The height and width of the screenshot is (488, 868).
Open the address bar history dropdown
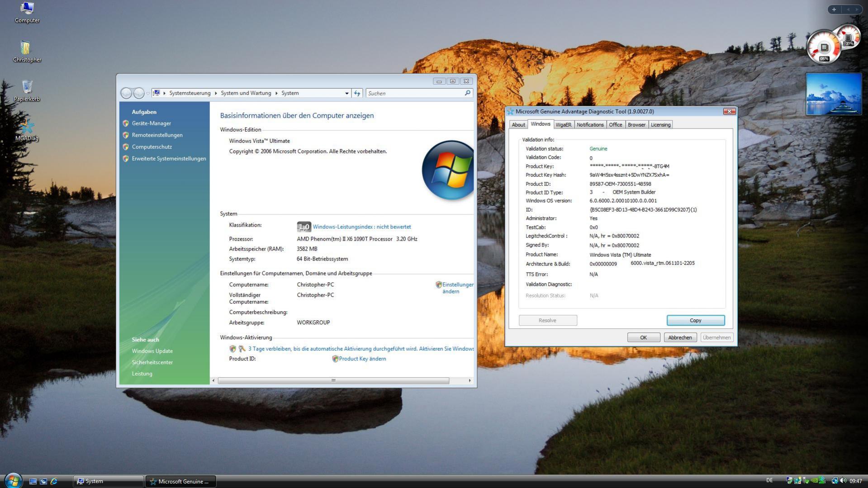[347, 93]
